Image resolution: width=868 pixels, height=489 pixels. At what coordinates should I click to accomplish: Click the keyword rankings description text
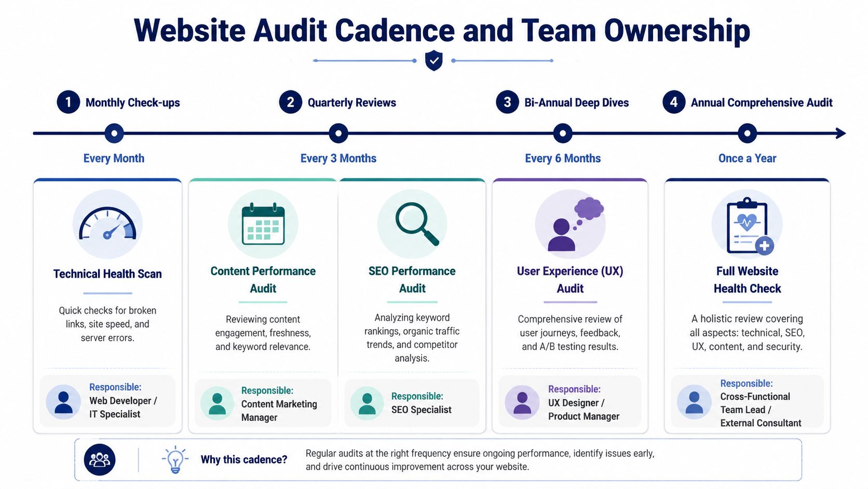coord(412,337)
